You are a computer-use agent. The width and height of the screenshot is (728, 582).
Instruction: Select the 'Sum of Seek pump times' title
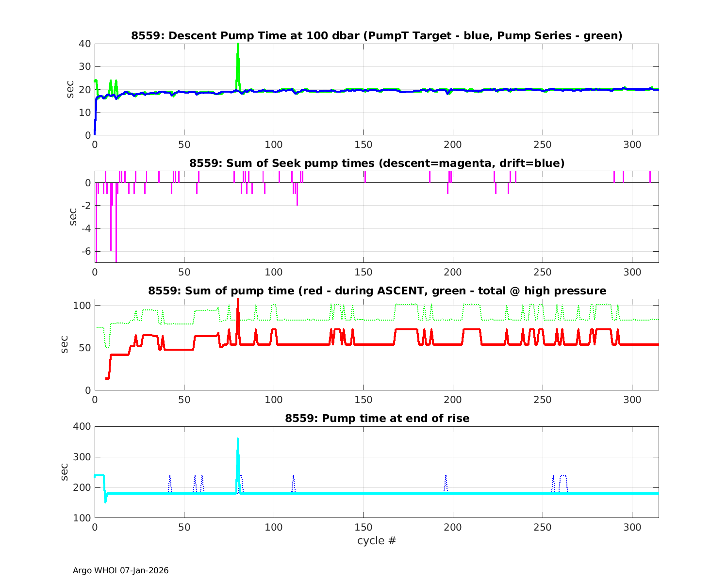tap(377, 163)
